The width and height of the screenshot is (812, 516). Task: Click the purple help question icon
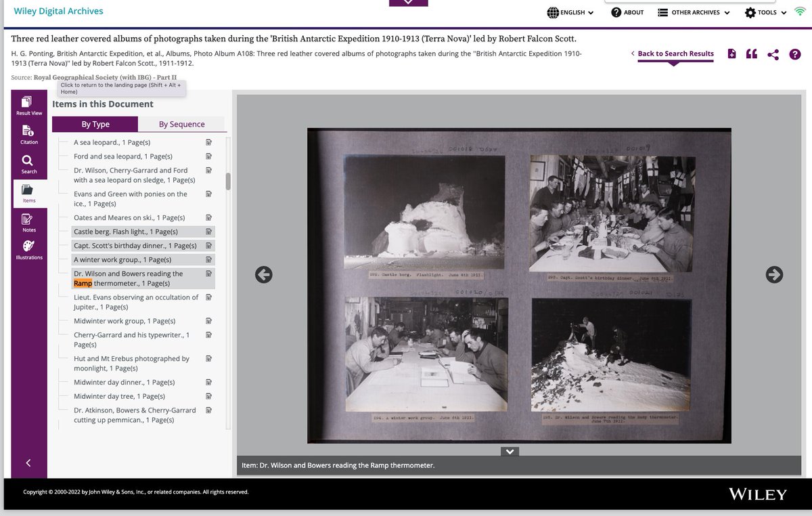(795, 54)
